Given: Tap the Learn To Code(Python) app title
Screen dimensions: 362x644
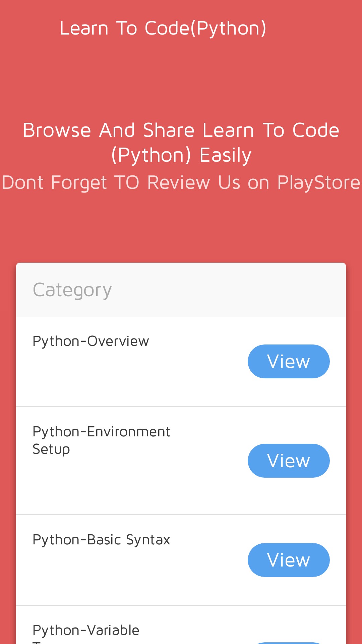Looking at the screenshot, I should 163,28.
